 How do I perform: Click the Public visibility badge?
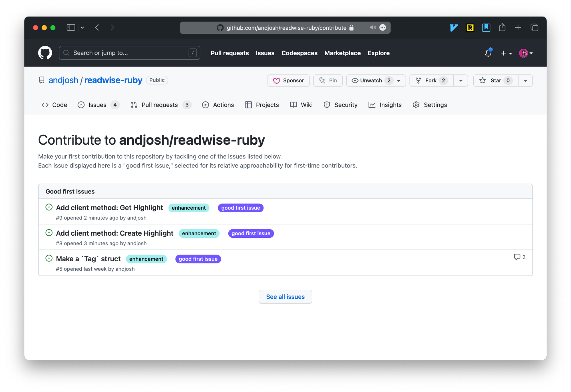tap(157, 80)
